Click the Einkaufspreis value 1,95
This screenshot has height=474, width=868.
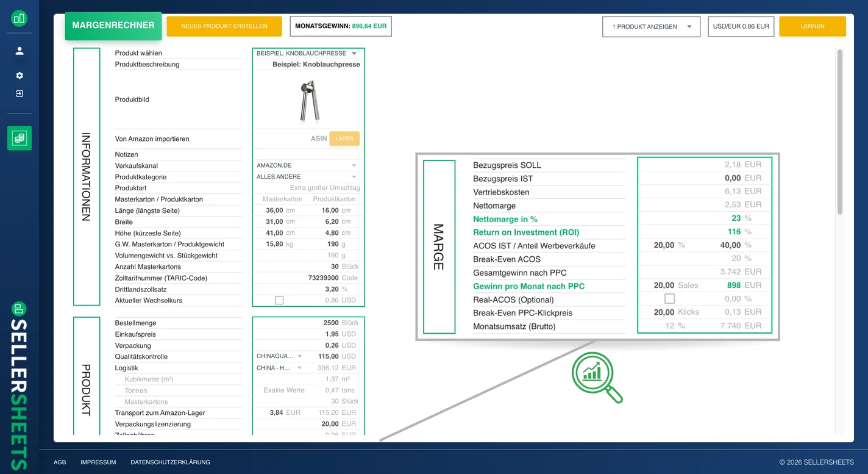(x=332, y=334)
